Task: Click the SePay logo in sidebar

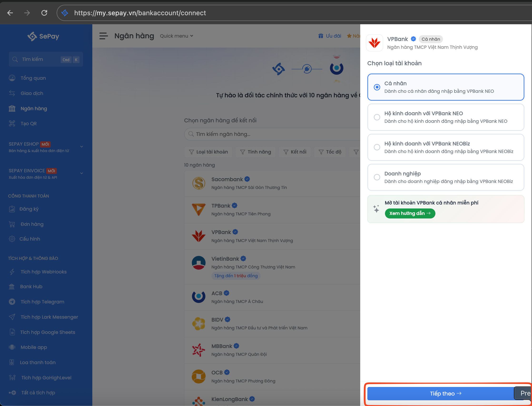Action: [x=44, y=36]
